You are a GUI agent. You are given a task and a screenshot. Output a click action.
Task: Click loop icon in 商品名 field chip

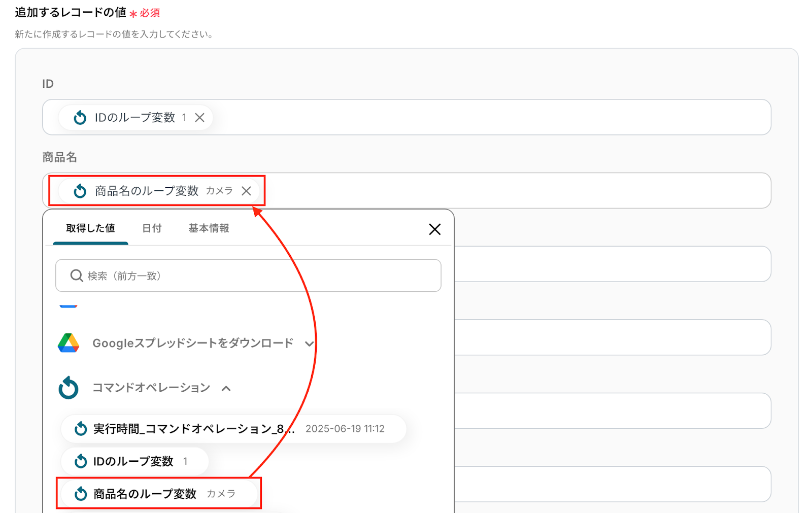[80, 191]
